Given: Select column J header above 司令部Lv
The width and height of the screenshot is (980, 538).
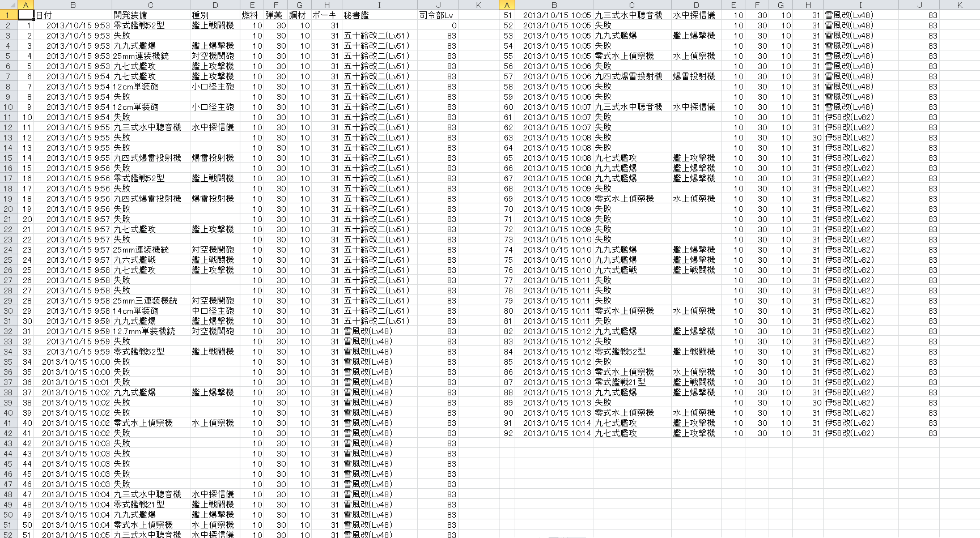Looking at the screenshot, I should click(x=438, y=5).
